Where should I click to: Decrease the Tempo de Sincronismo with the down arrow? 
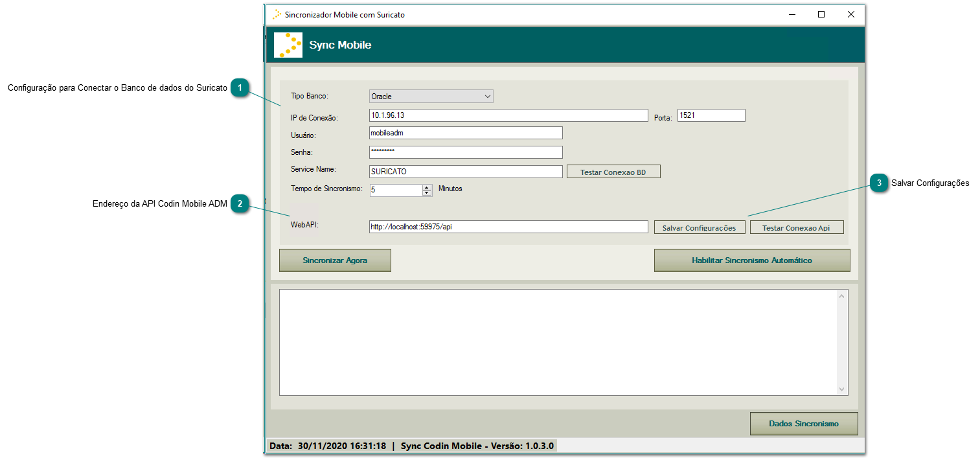pos(427,193)
